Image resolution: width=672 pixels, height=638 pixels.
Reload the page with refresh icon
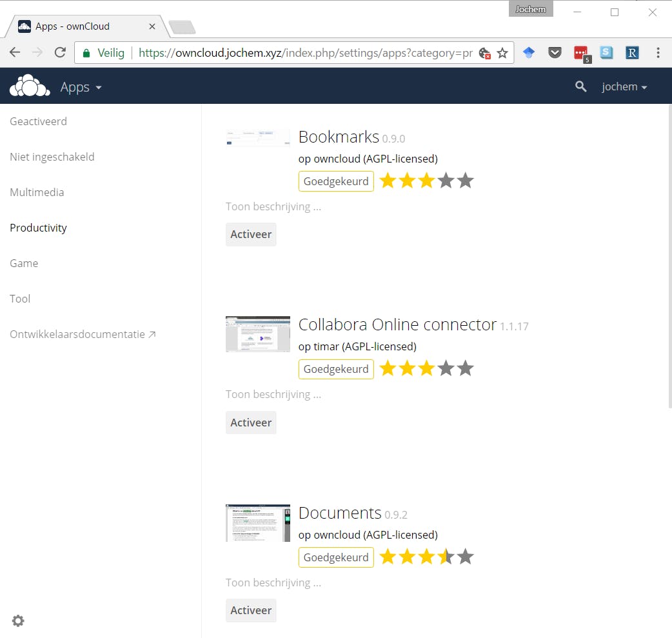(60, 52)
